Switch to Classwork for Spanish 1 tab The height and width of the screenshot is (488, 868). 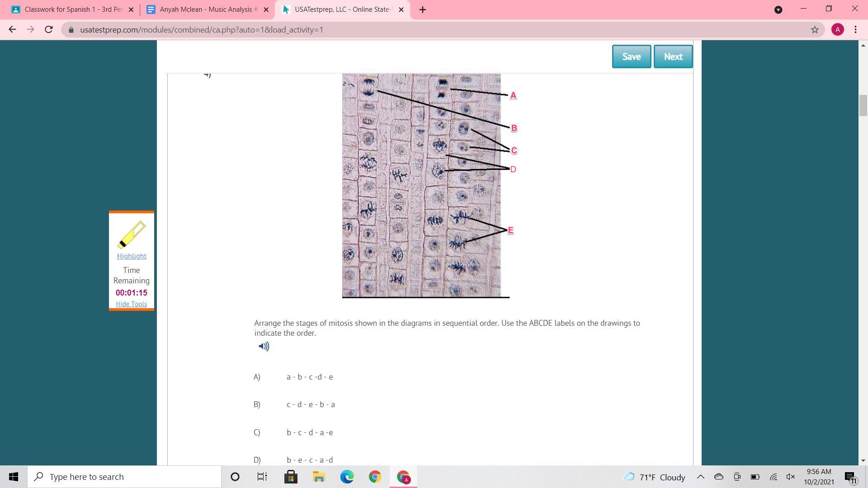tap(72, 9)
